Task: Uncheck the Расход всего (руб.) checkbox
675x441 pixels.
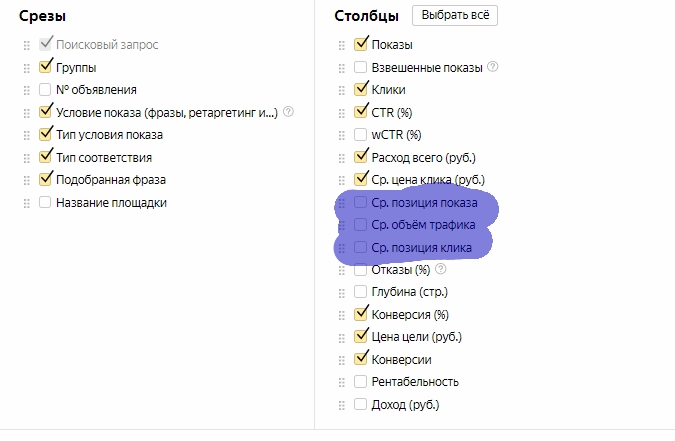Action: [x=360, y=157]
